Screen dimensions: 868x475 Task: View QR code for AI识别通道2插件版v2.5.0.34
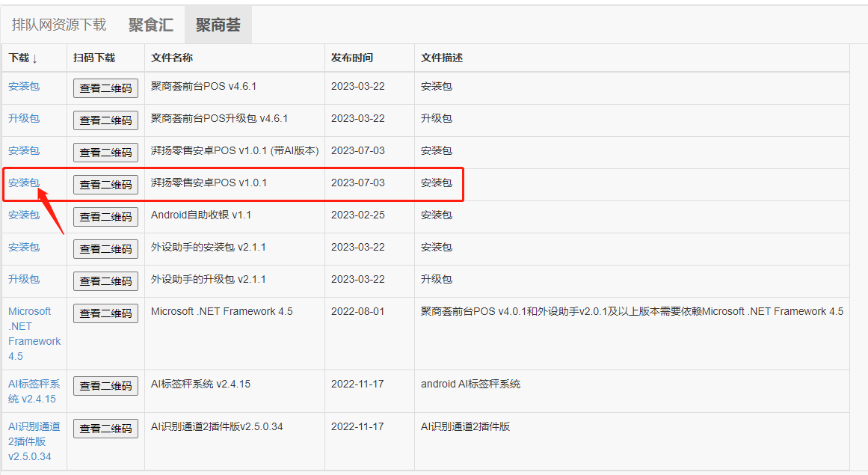(105, 428)
